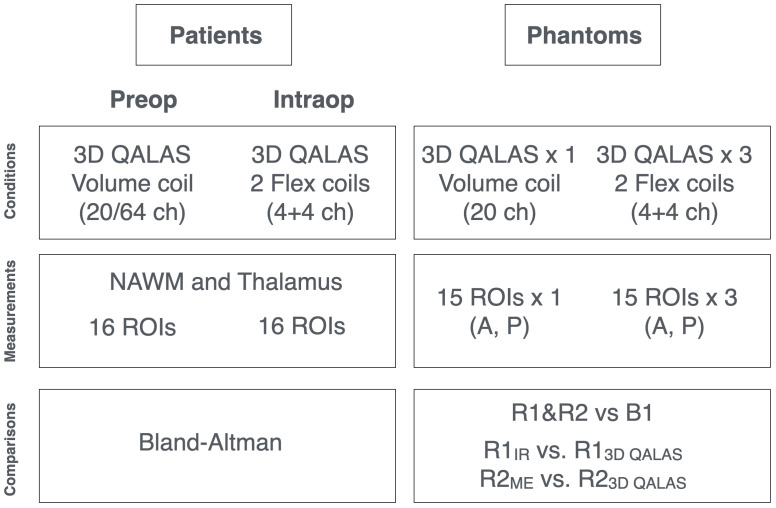Click the Patients header box
This screenshot has width=776, height=508.
pyautogui.click(x=214, y=35)
